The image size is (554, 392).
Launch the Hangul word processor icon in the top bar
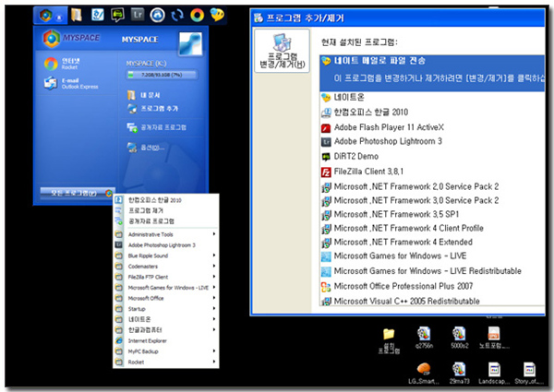tap(97, 15)
